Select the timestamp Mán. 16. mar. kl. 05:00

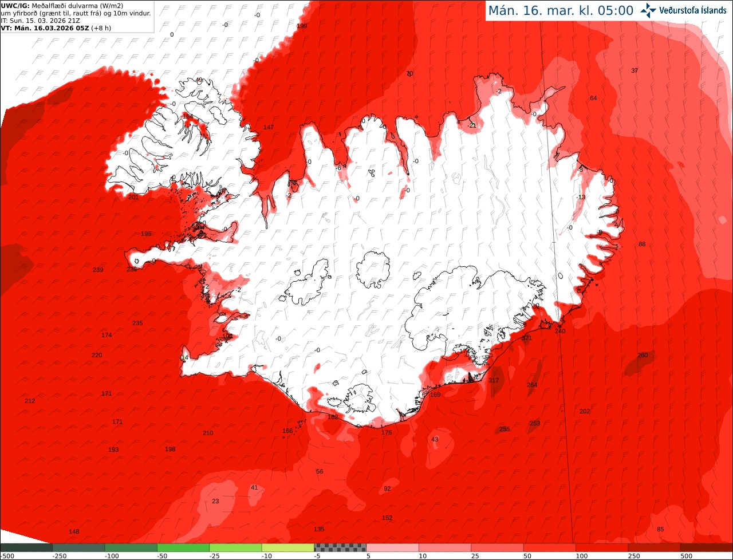pyautogui.click(x=561, y=10)
